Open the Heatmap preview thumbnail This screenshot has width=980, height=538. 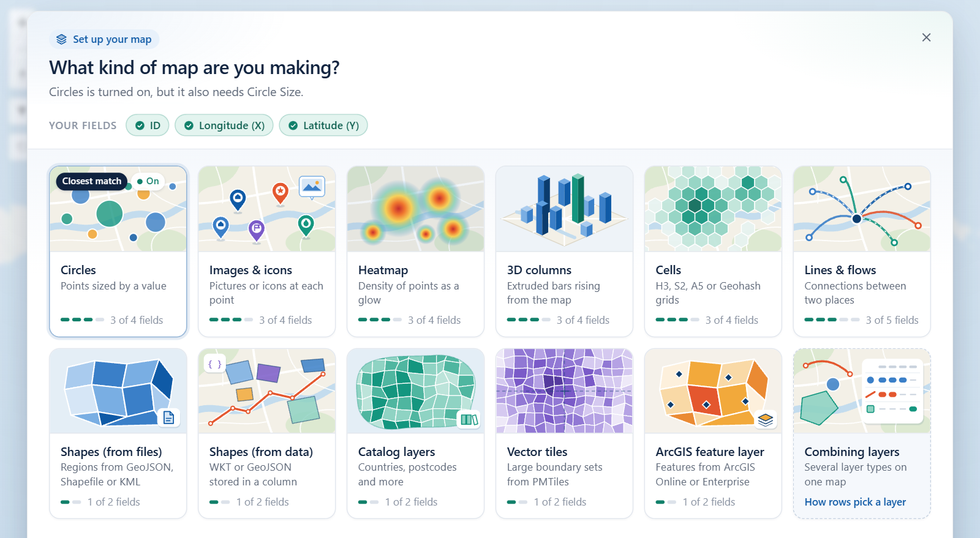click(x=416, y=209)
